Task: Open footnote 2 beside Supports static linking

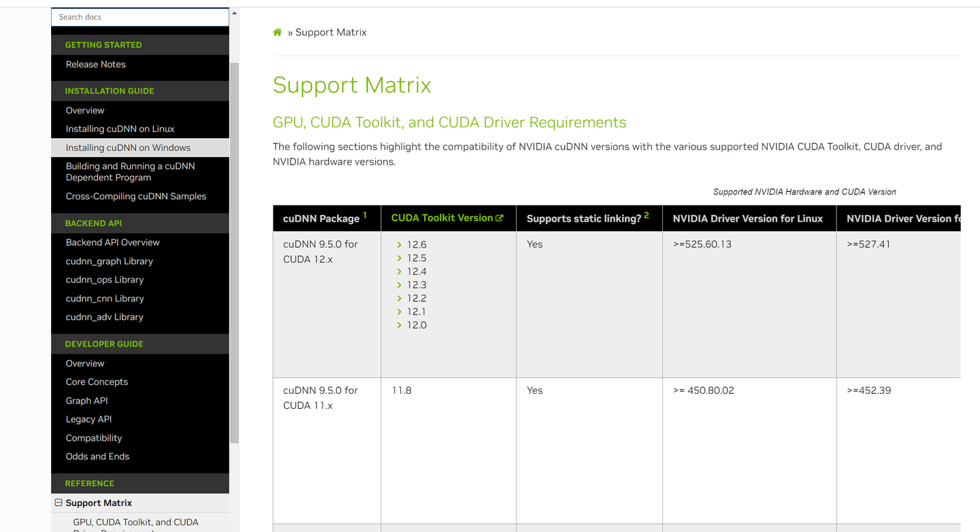Action: coord(647,215)
